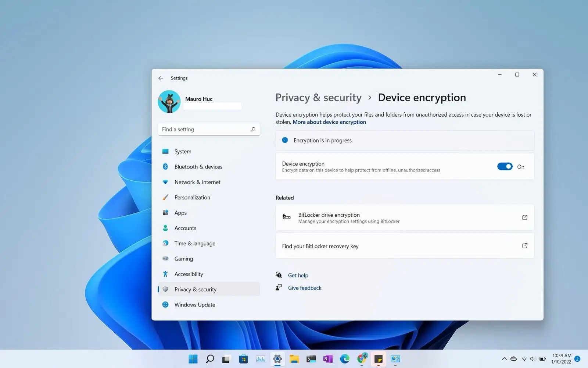Click the back arrow in Settings
Screen dimensions: 588x368
click(161, 78)
